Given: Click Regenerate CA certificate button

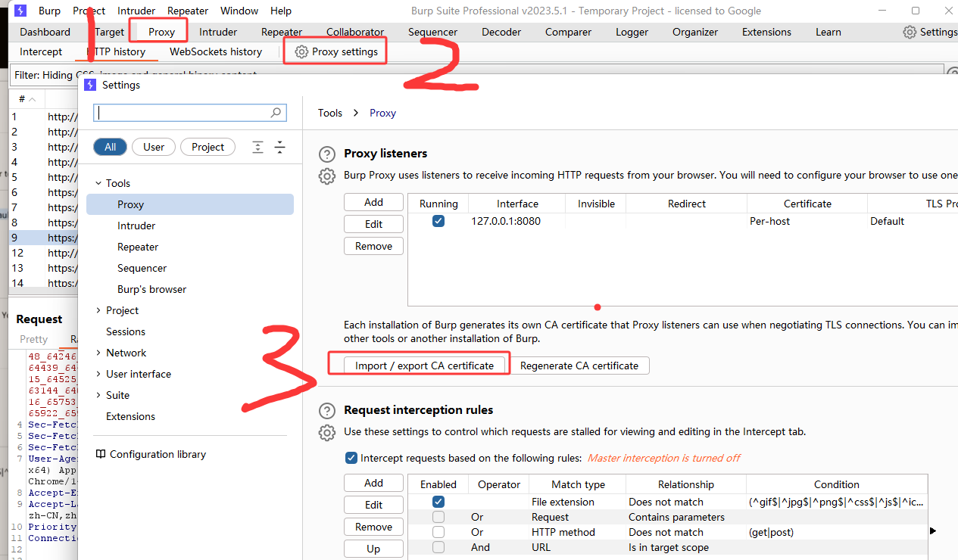Looking at the screenshot, I should (x=579, y=366).
